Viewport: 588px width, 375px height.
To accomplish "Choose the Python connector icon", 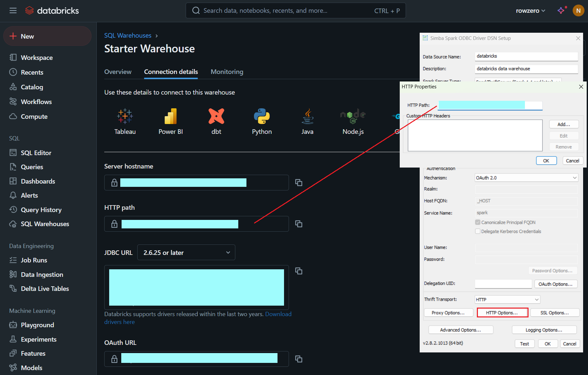I will coord(262,116).
